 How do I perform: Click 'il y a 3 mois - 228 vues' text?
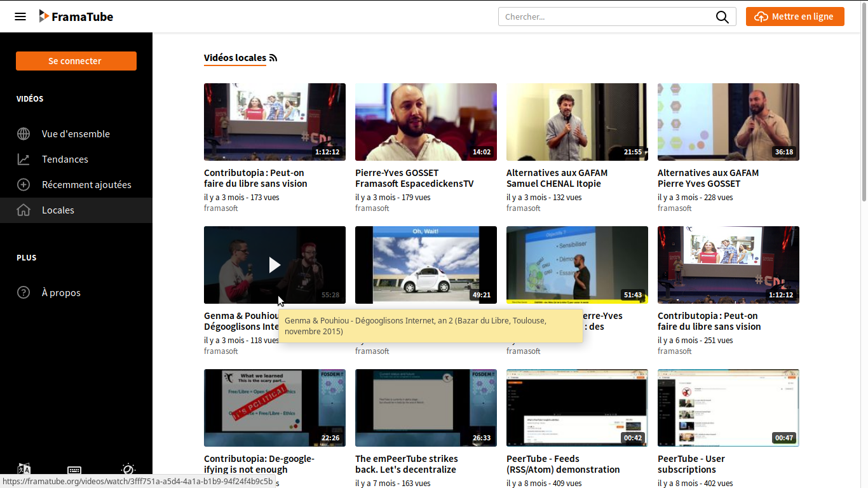[695, 198]
